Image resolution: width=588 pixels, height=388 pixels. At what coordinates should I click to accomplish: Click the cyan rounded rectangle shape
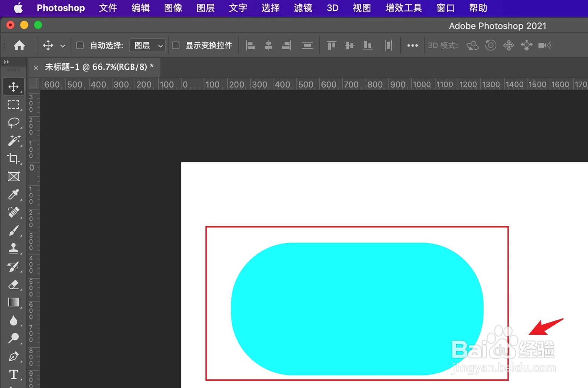(357, 309)
